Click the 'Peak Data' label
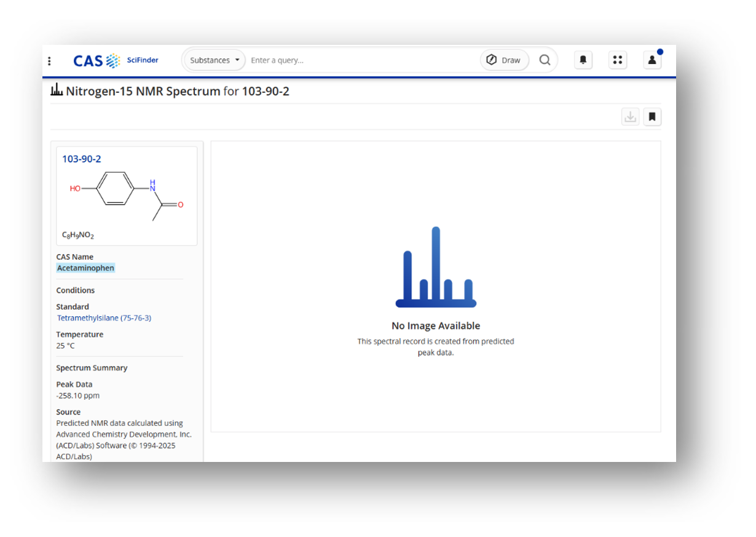This screenshot has width=756, height=537. pyautogui.click(x=74, y=384)
